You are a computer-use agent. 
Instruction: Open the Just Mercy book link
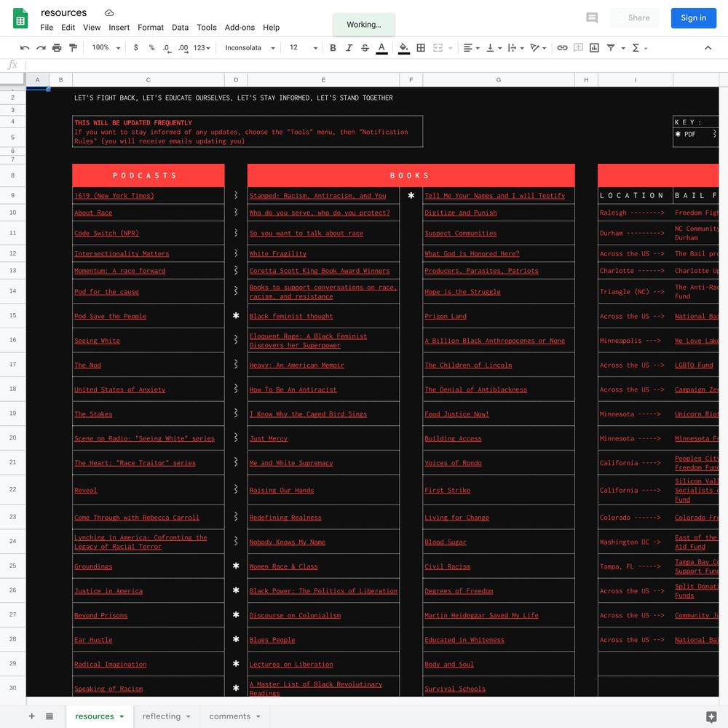point(269,438)
